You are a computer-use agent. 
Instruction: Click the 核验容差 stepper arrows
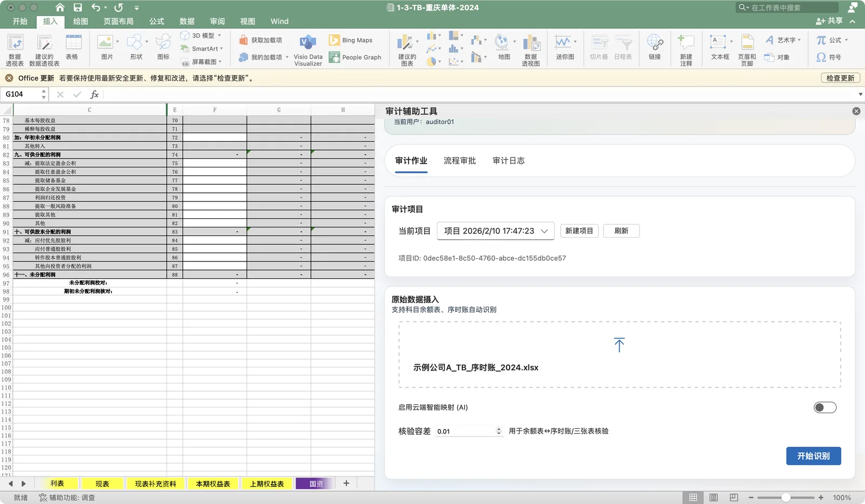498,431
